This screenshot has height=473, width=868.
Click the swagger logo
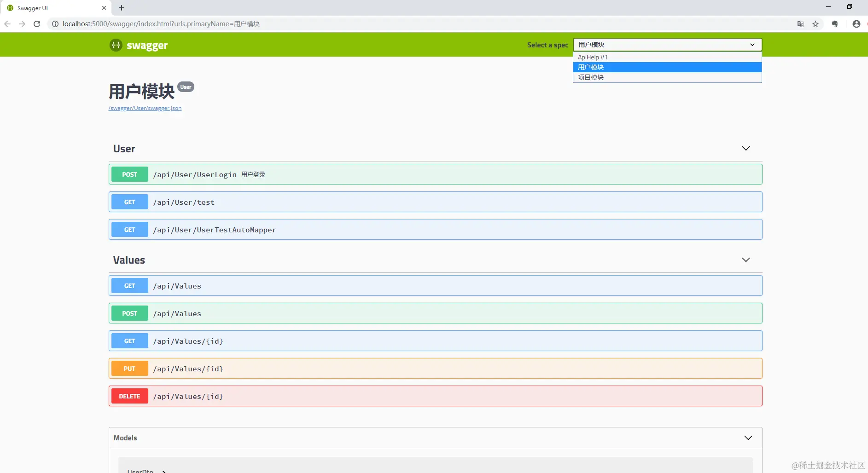pos(139,45)
